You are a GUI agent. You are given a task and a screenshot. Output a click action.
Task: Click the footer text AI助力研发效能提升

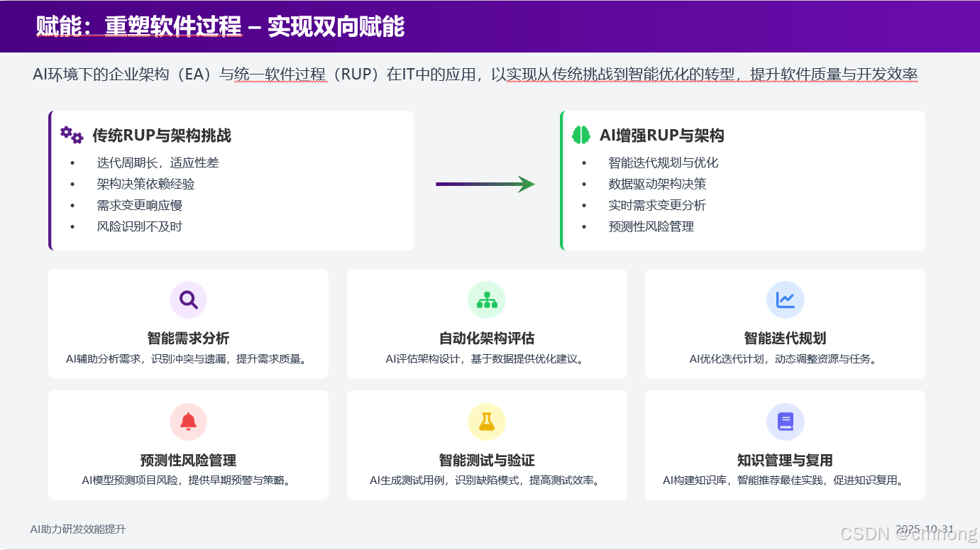77,529
